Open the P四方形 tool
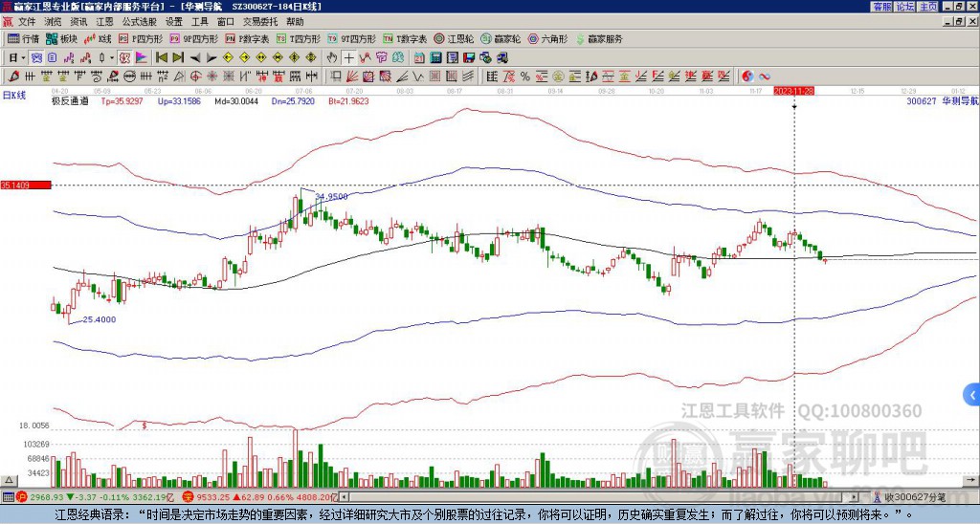 coord(141,38)
